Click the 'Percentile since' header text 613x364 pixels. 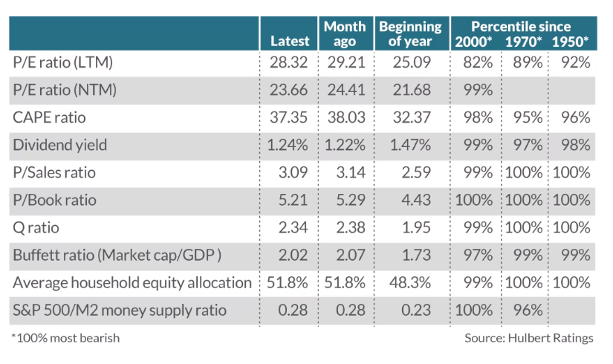tap(524, 26)
